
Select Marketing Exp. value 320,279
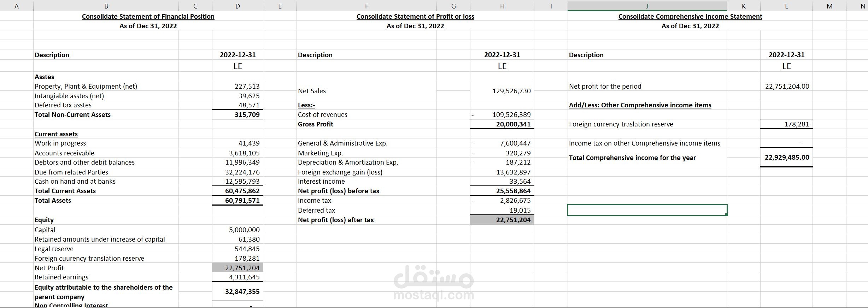point(518,153)
